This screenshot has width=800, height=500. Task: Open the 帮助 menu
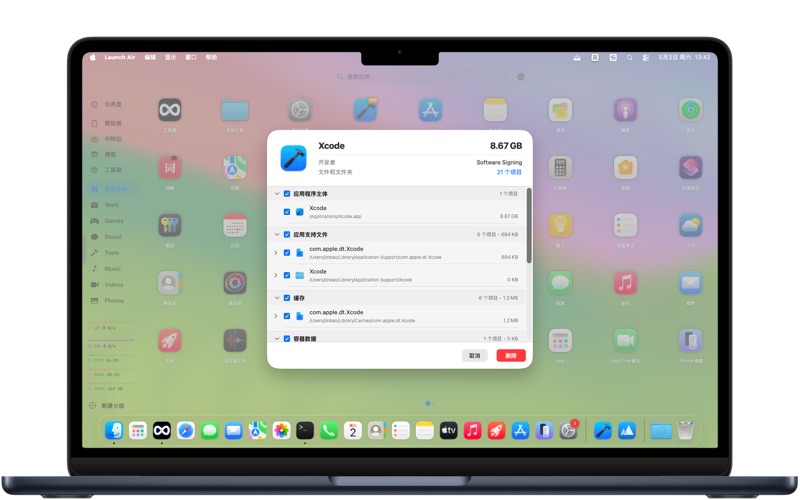211,57
